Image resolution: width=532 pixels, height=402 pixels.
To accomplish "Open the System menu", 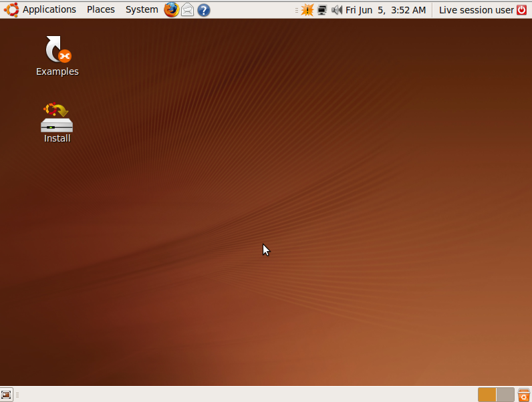I will [x=142, y=9].
